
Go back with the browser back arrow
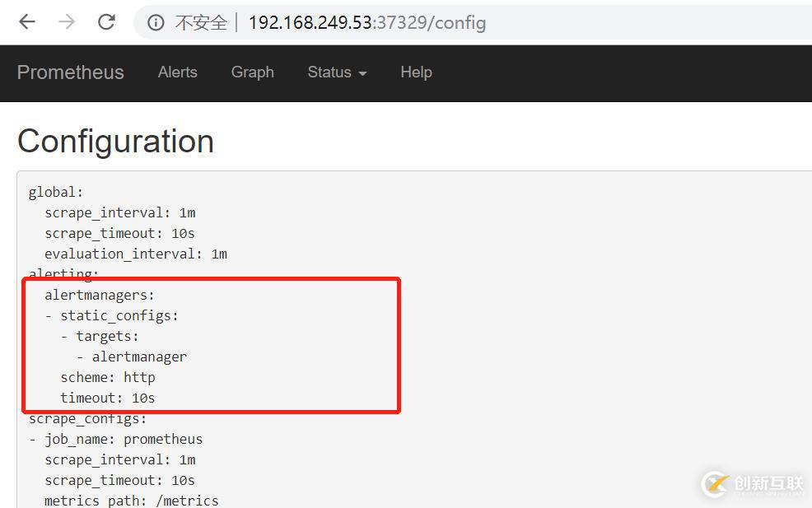[27, 21]
